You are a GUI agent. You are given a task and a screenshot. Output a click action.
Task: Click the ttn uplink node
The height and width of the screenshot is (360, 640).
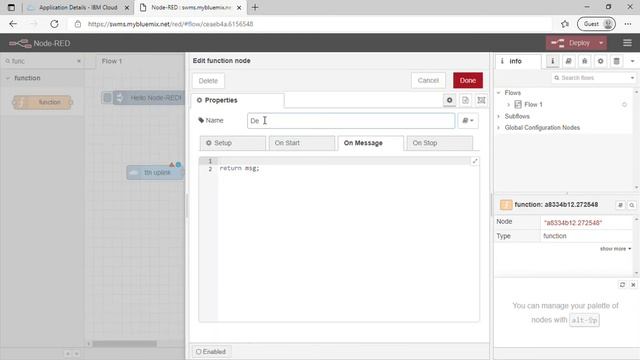pyautogui.click(x=156, y=173)
